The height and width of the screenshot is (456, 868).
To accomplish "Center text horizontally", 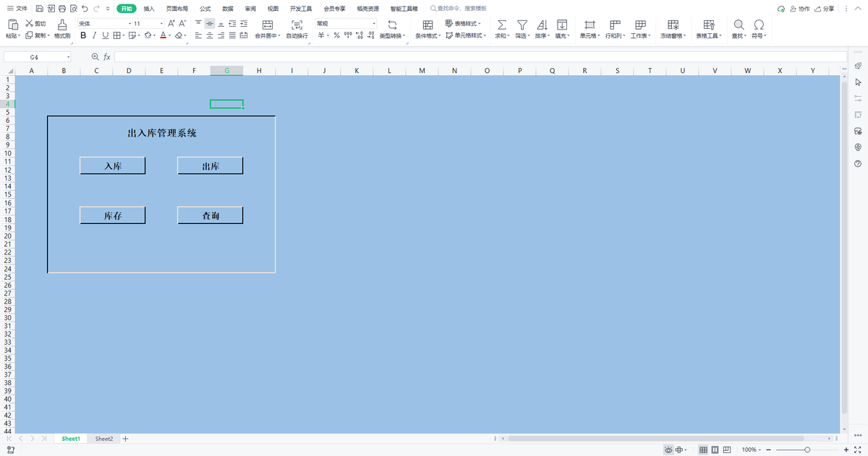I will 210,35.
